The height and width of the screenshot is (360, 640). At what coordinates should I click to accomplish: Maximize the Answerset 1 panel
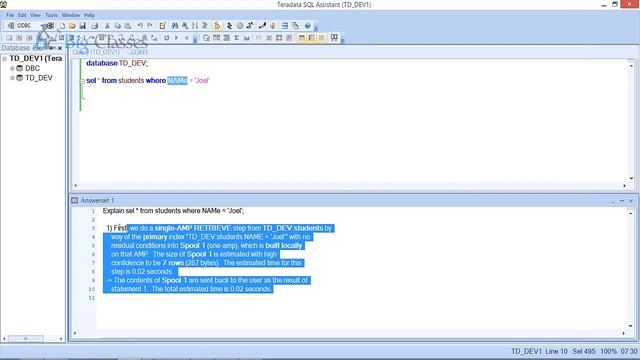coord(622,201)
